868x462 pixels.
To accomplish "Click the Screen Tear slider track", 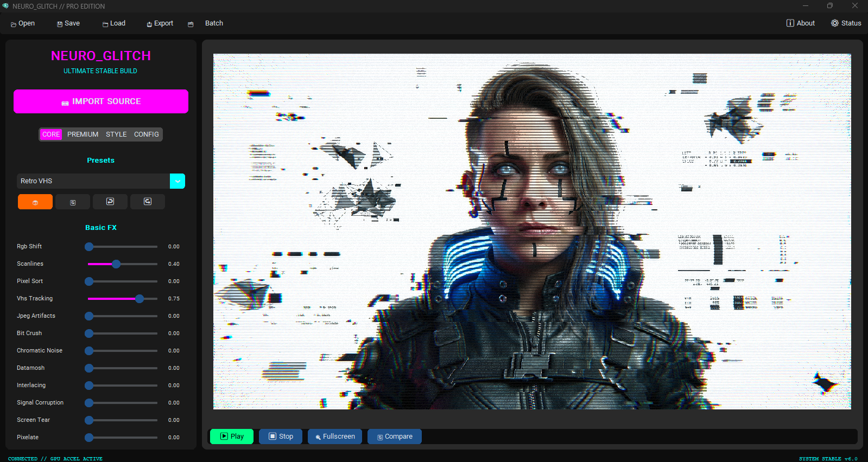I will 123,420.
